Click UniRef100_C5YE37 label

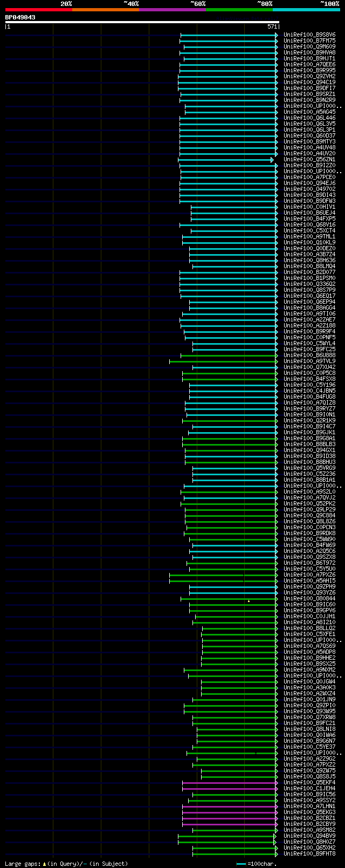click(309, 747)
